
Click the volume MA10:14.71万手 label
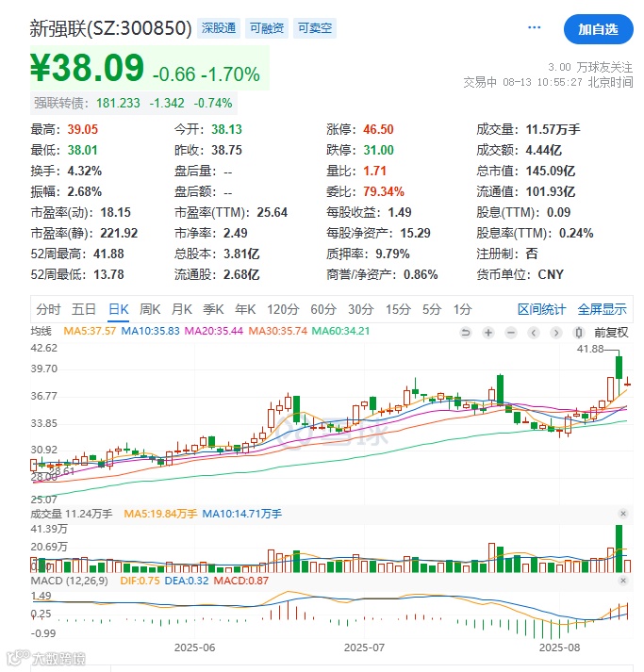241,514
